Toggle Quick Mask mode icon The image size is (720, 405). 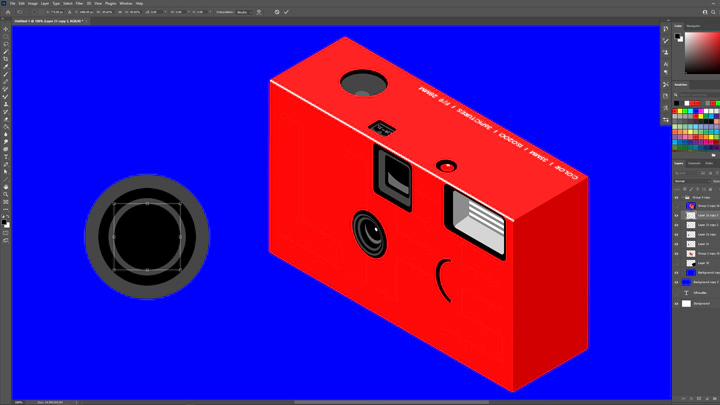6,233
